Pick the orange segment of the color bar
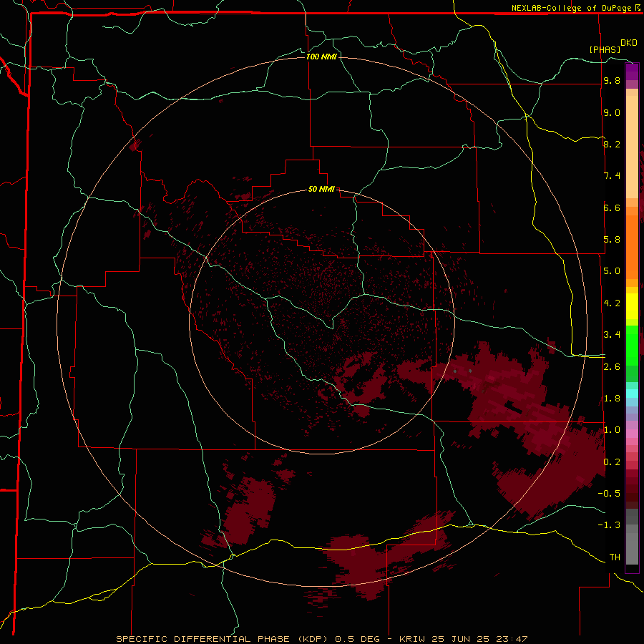Viewport: 644px width, 644px height. (632, 247)
